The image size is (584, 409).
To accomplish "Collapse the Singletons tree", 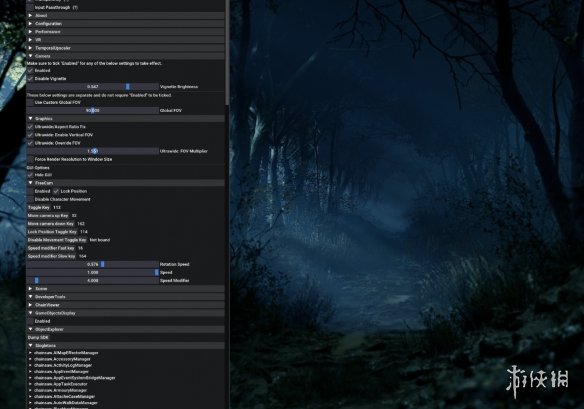I will [x=125, y=346].
